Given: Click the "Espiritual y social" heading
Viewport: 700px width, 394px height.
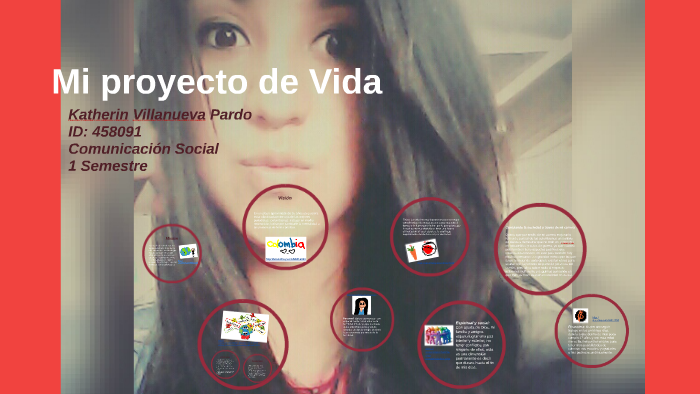Looking at the screenshot, I should point(472,323).
